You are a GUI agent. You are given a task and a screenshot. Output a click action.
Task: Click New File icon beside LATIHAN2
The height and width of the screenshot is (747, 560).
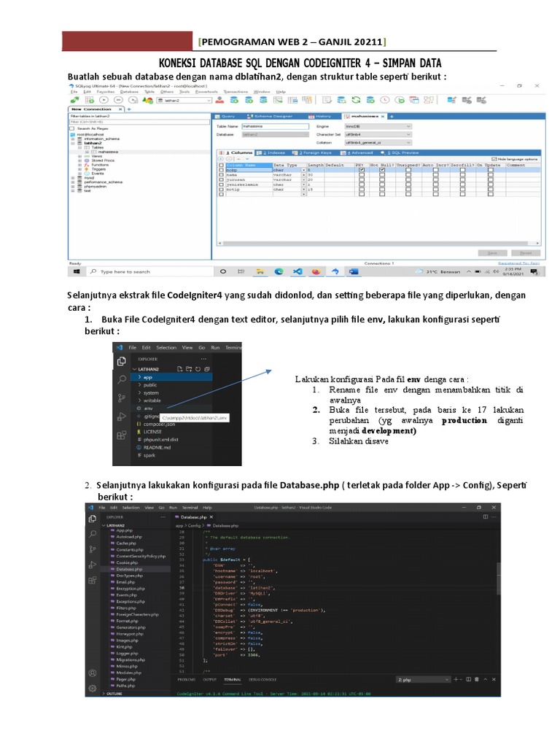tap(179, 368)
